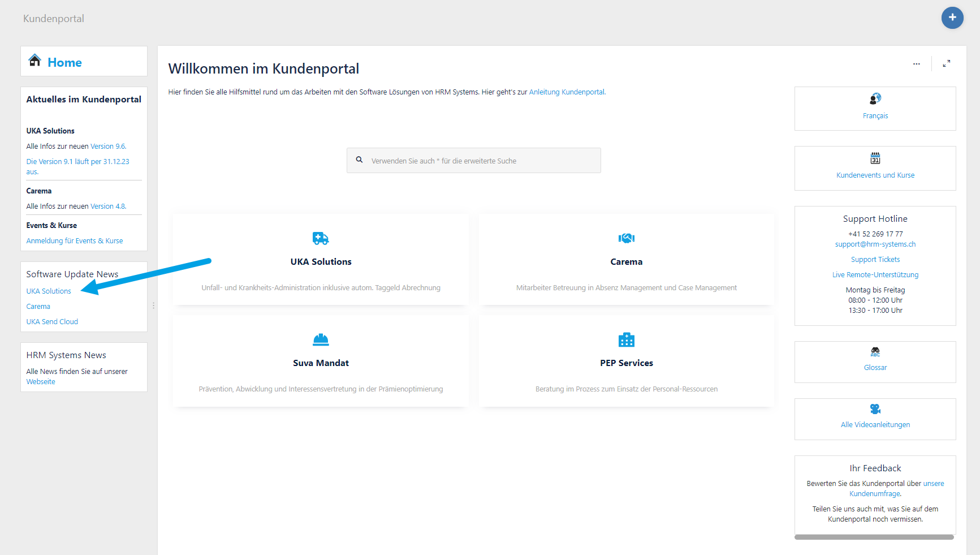Open the Version 4.8 link
The width and height of the screenshot is (980, 555).
click(108, 206)
